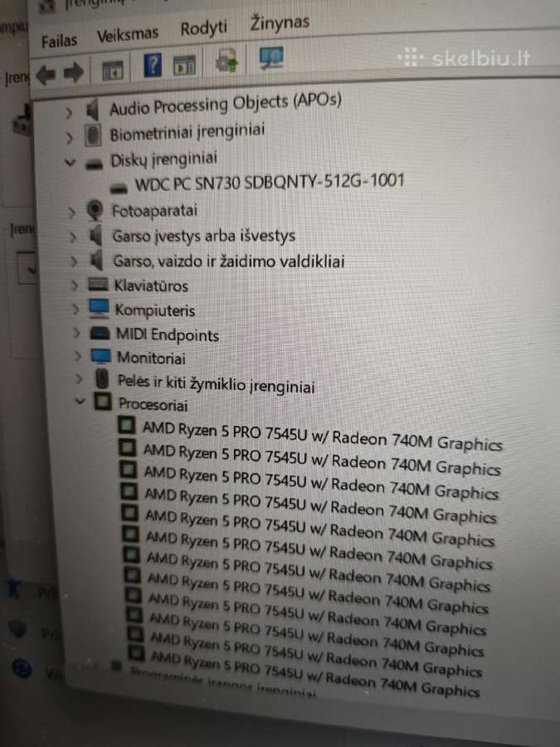Select Kompiuteris label
The height and width of the screenshot is (747, 560).
[x=155, y=310]
